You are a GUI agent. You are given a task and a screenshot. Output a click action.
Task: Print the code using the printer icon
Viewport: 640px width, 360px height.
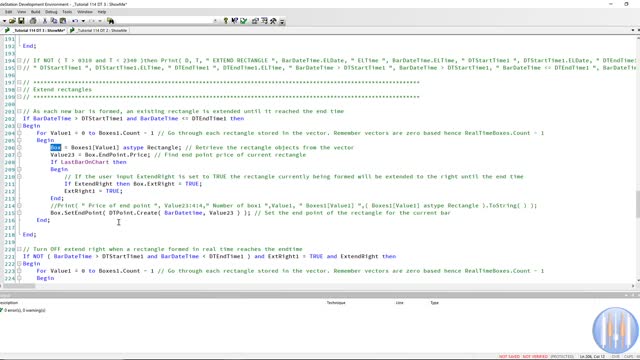33,20
